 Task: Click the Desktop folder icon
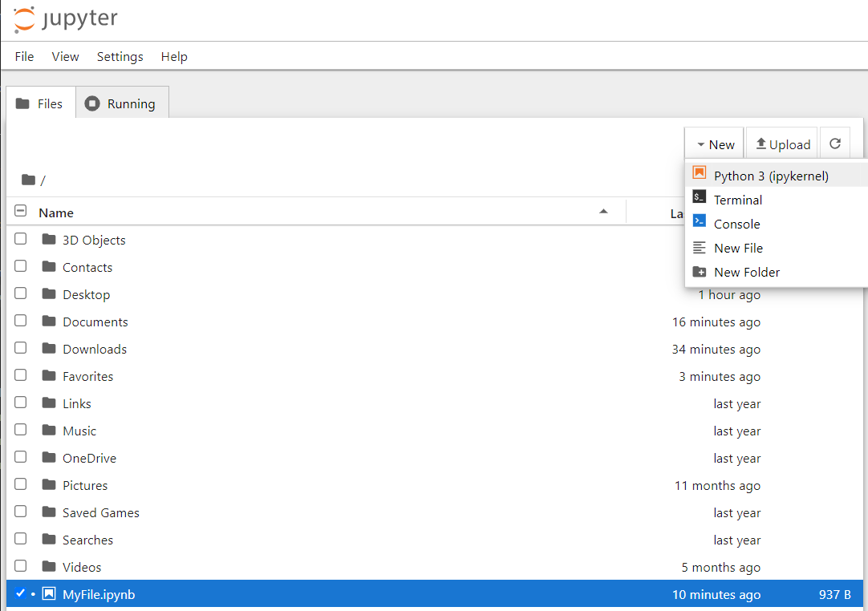[49, 293]
